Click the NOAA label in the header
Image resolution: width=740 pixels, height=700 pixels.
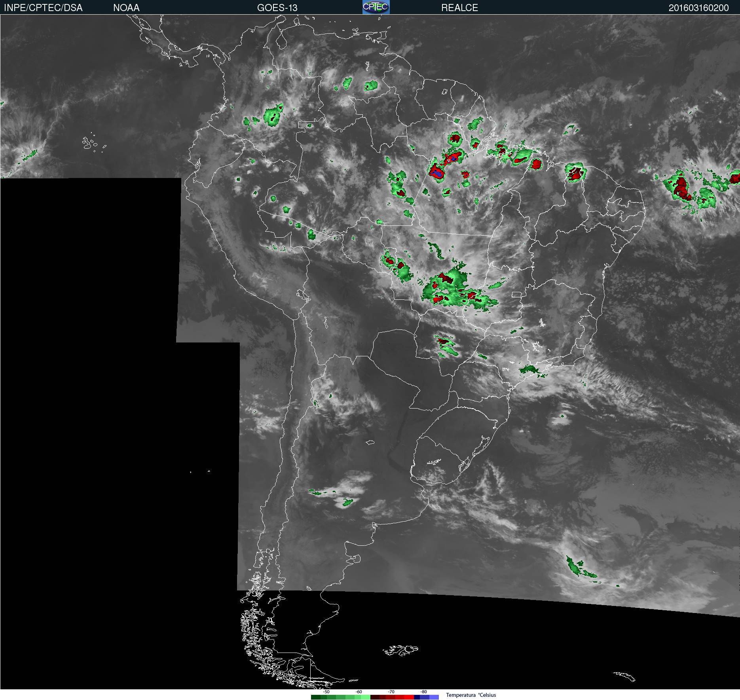coord(126,8)
